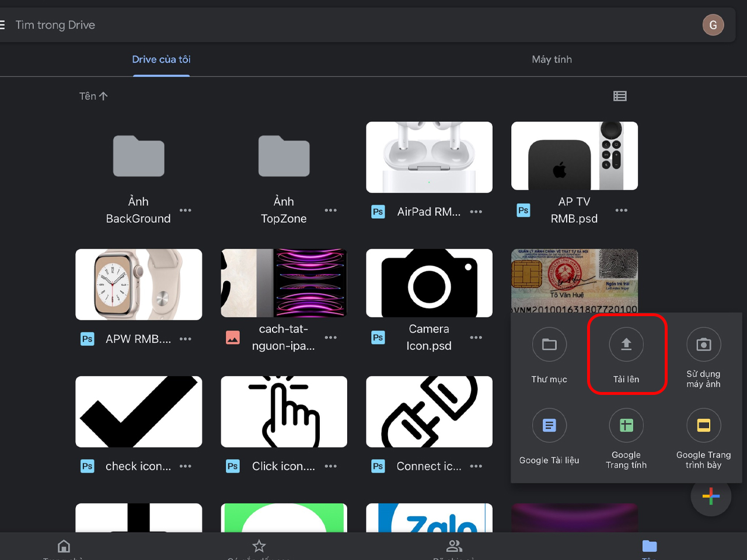Screen dimensions: 747x560
Task: Tap the colorful plus create button
Action: (711, 496)
